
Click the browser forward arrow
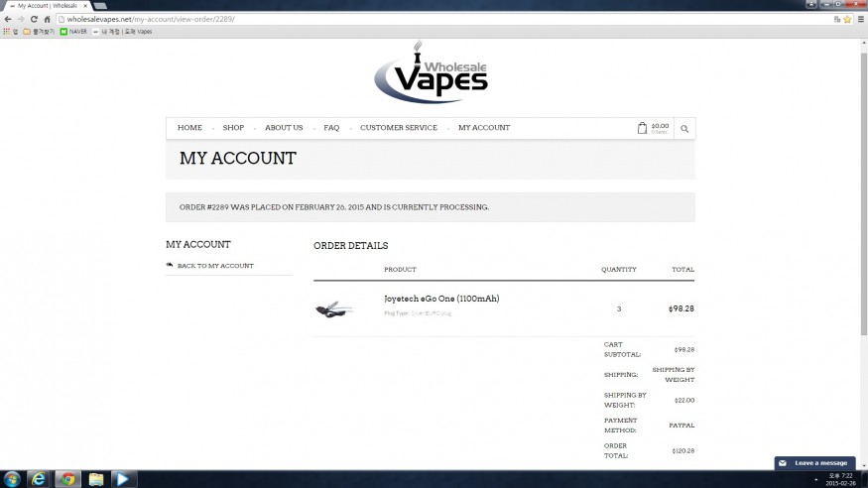(x=21, y=19)
